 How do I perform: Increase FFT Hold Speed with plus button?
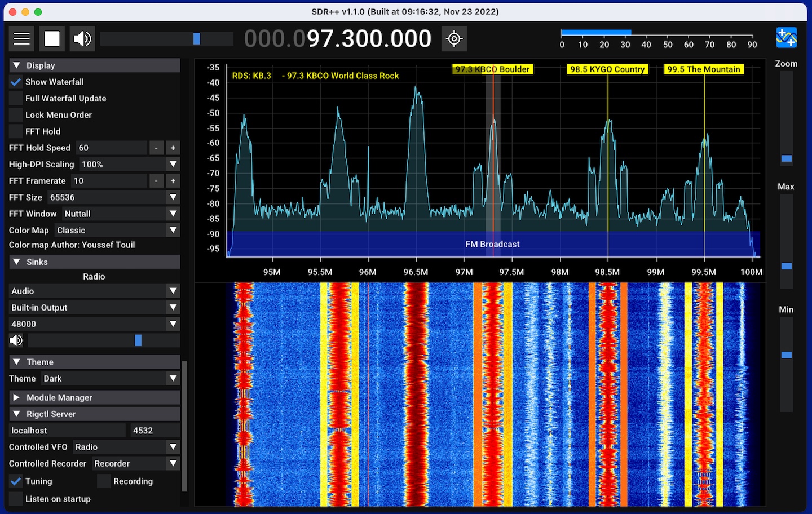point(173,148)
